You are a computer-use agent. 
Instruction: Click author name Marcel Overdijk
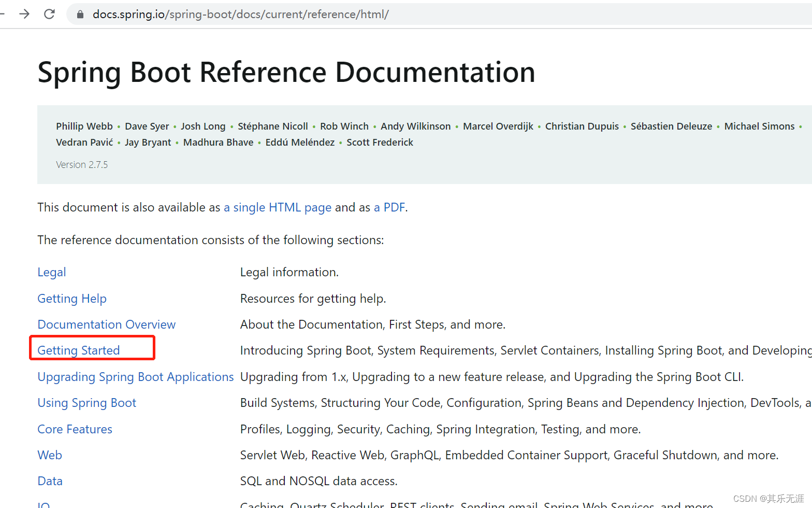(498, 126)
